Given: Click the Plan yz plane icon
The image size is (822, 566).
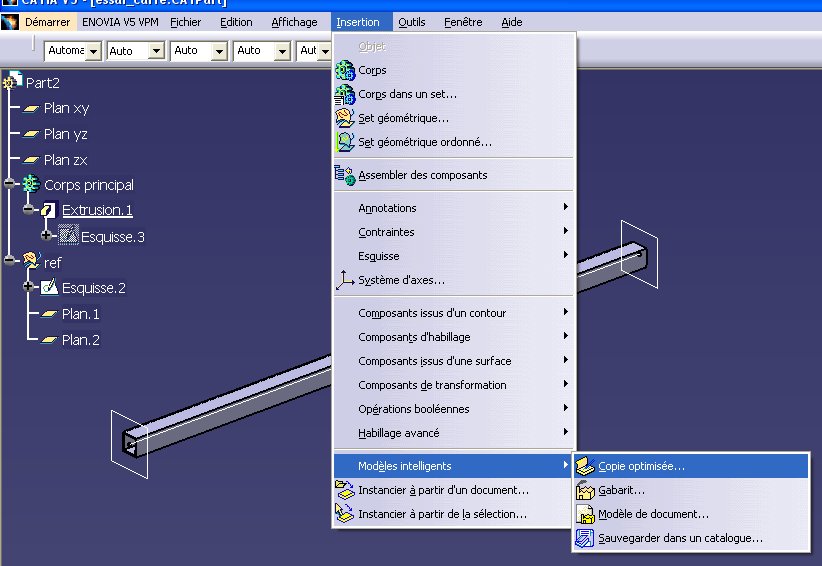Looking at the screenshot, I should [x=31, y=134].
